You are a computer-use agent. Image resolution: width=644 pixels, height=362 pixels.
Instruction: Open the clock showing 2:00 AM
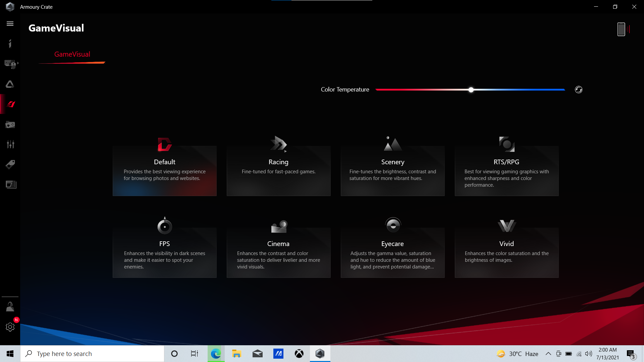[x=607, y=354]
